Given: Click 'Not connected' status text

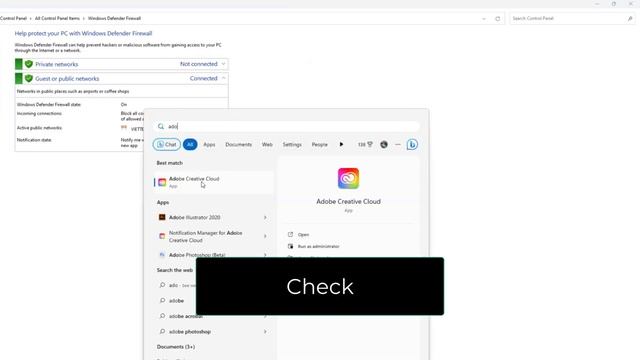Looking at the screenshot, I should point(199,64).
